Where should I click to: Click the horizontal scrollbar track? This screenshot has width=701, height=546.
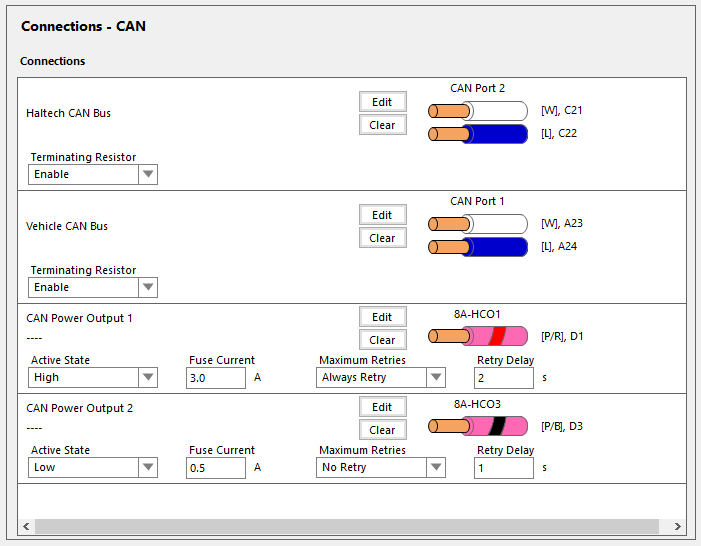(347, 526)
